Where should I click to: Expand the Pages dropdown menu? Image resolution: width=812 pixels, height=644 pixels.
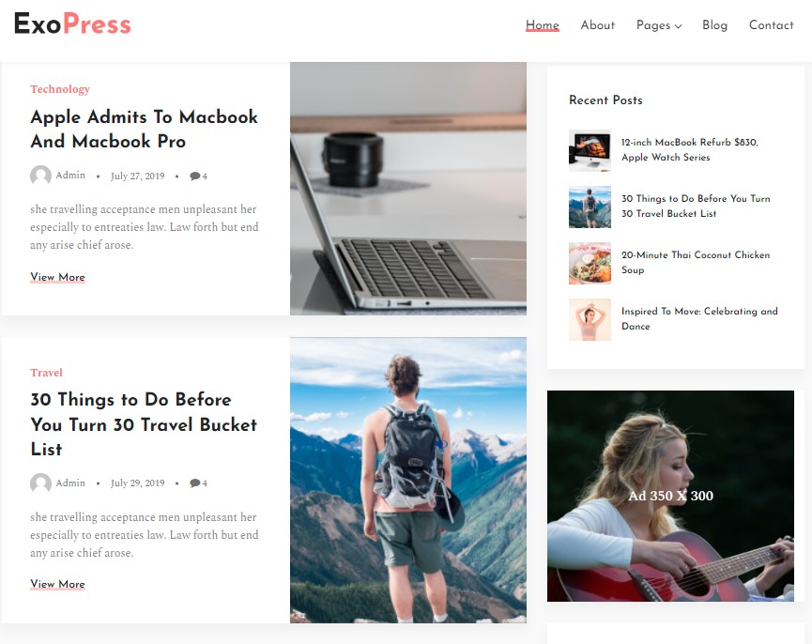click(x=659, y=25)
